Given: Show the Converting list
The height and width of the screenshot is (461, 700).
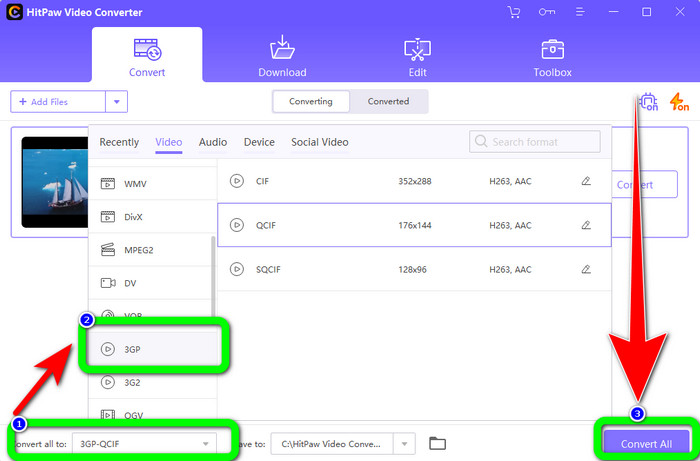Looking at the screenshot, I should (x=311, y=101).
